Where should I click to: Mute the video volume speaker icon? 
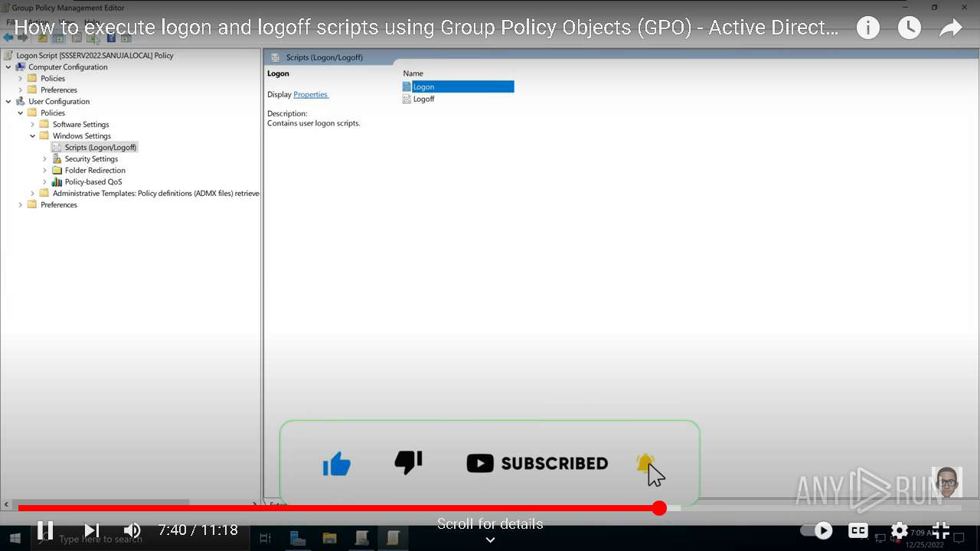(x=132, y=530)
